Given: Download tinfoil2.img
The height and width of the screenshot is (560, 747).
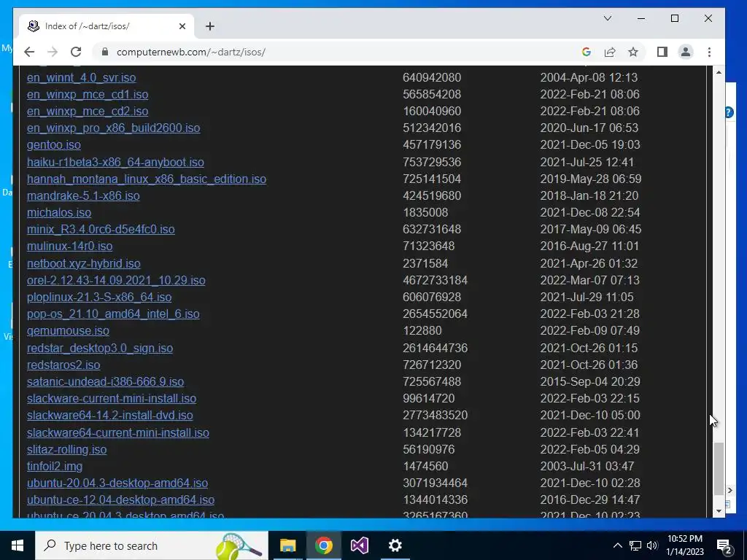Looking at the screenshot, I should click(x=55, y=466).
